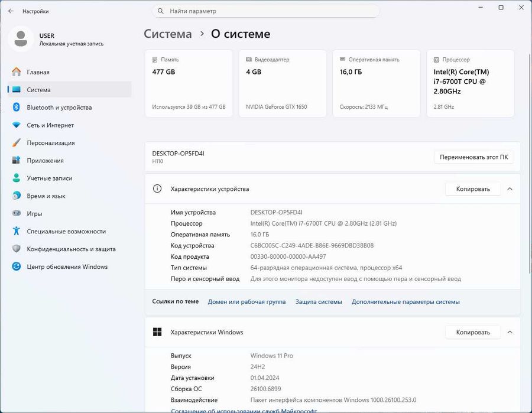Open Дополнительные параметры системы link
This screenshot has width=532, height=413.
tap(406, 302)
